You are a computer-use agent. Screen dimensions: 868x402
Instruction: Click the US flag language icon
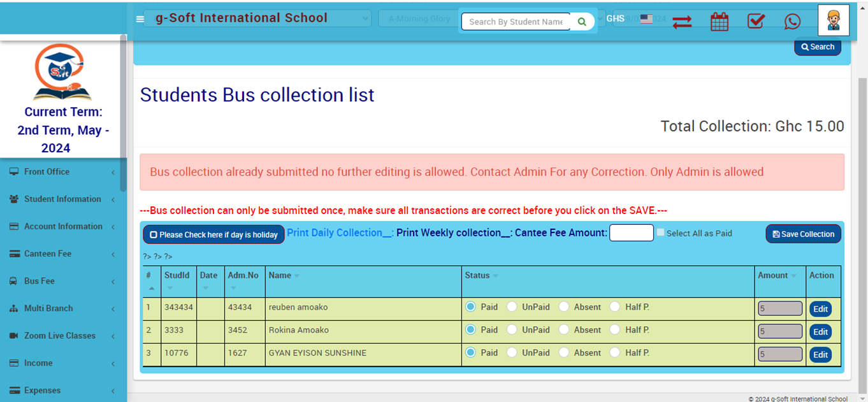click(646, 19)
